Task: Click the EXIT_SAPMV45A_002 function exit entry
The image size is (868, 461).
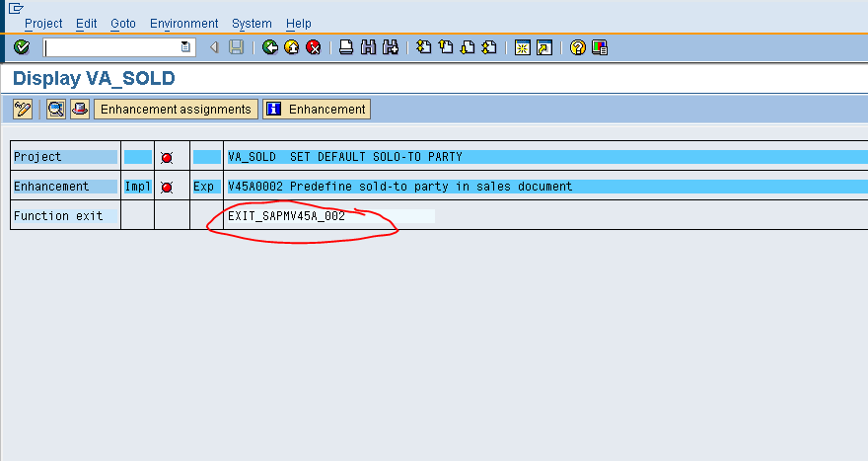Action: (x=286, y=216)
